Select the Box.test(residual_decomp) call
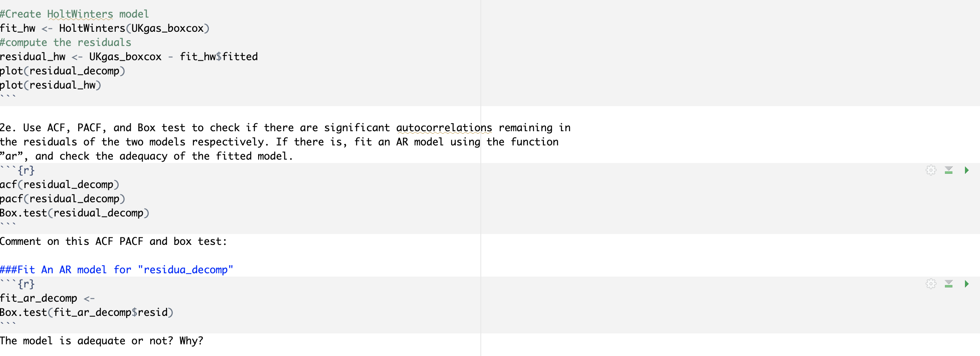 tap(75, 213)
